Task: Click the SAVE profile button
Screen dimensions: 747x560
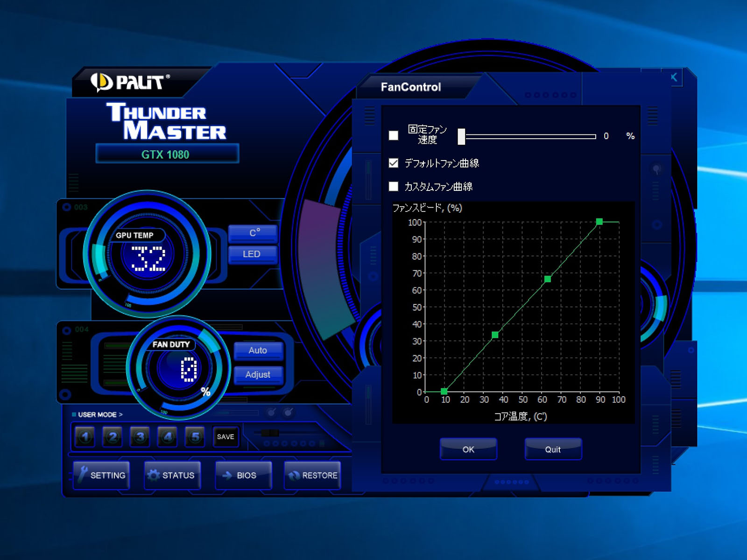Action: 226,437
